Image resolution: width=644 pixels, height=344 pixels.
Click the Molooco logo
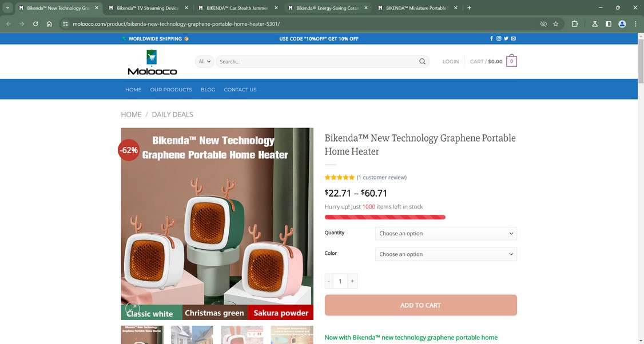click(152, 62)
